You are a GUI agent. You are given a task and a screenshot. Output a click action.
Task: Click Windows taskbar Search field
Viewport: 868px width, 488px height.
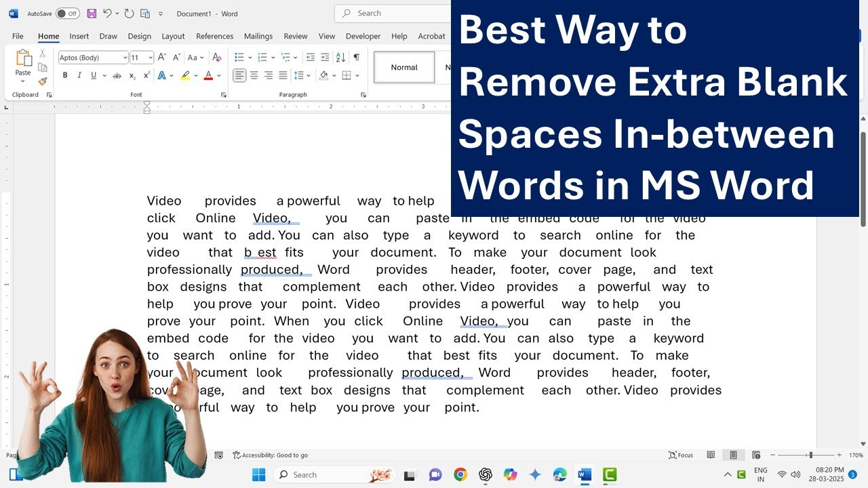click(334, 475)
